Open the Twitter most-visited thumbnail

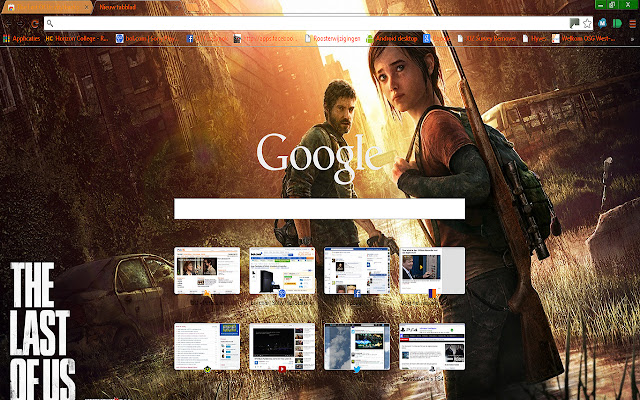point(357,347)
